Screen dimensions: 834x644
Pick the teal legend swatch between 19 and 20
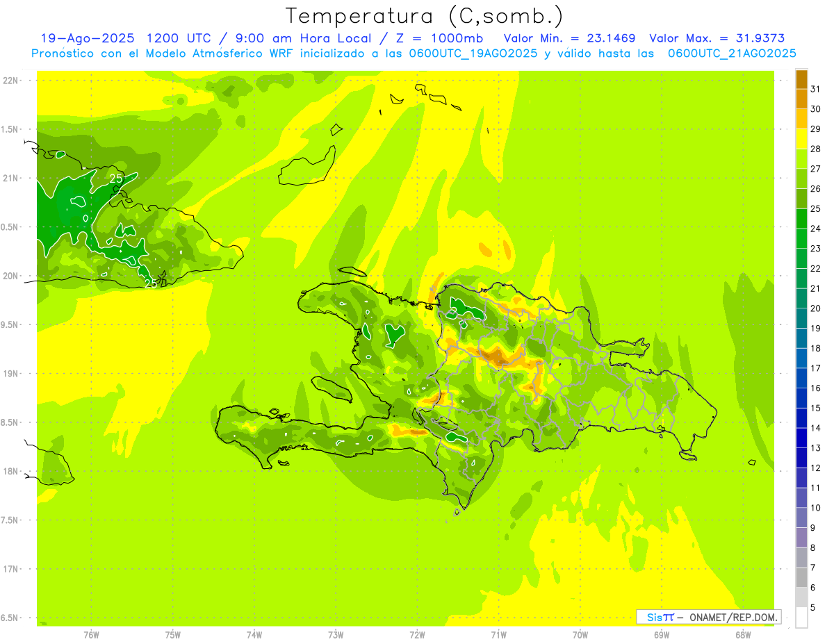(801, 318)
